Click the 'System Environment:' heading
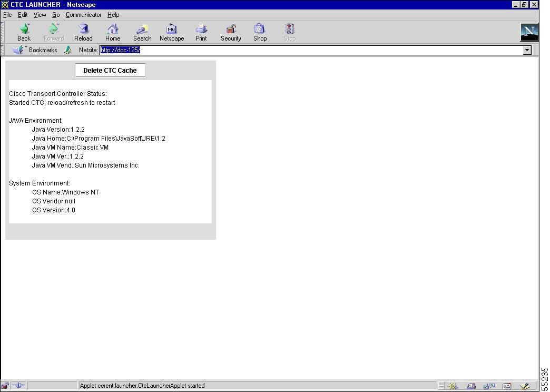 pos(40,183)
